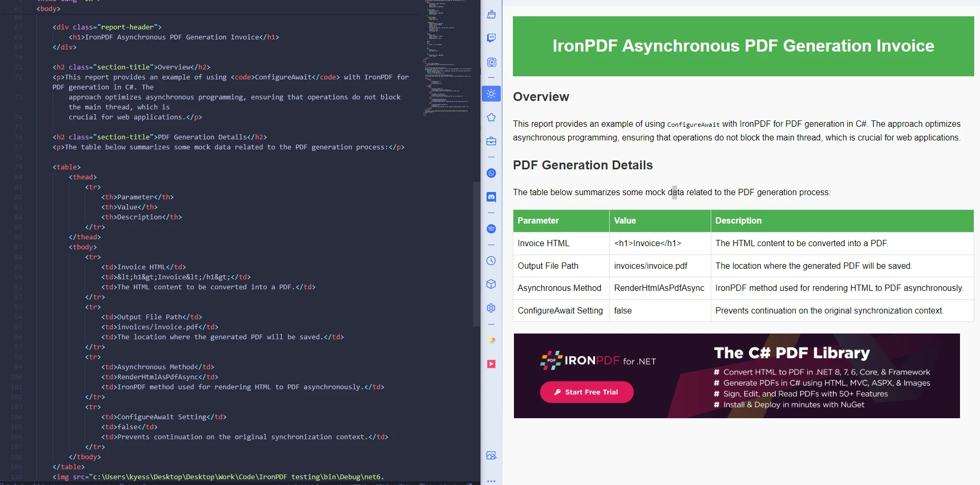
Task: Click 'IronPDF method used for rendering HTML' description cell
Action: tap(842, 288)
